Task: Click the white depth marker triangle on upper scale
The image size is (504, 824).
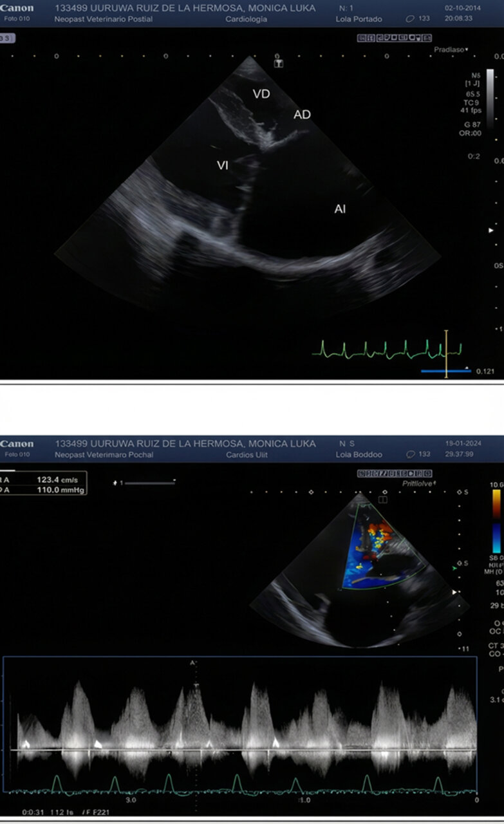Action: click(x=492, y=230)
